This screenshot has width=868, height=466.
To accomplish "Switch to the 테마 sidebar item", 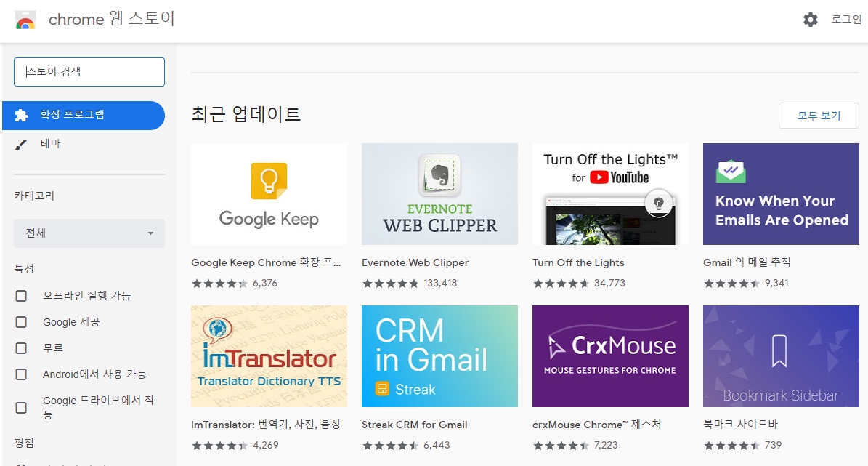I will pyautogui.click(x=51, y=144).
